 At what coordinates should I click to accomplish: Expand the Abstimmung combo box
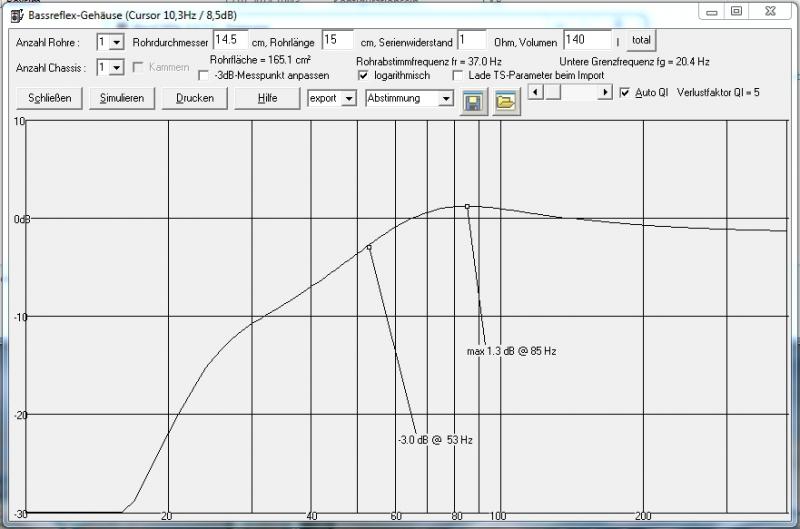point(446,99)
